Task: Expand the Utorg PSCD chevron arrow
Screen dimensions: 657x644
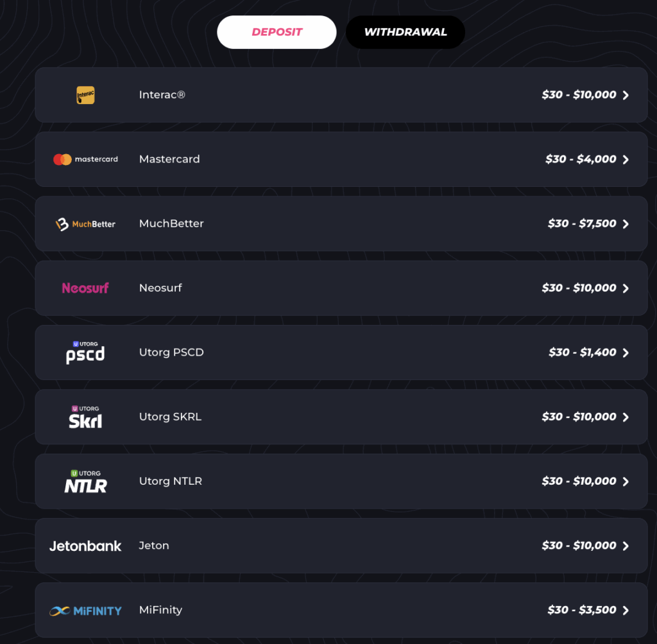Action: [x=626, y=352]
